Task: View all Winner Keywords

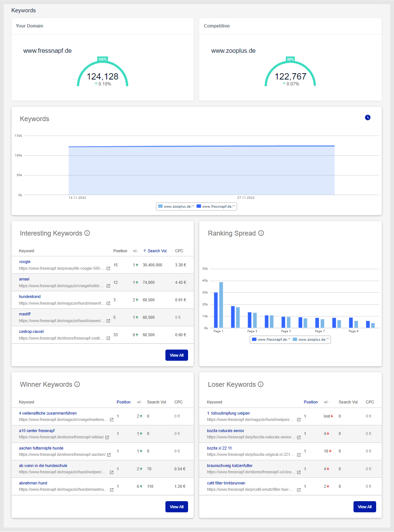Action: (x=177, y=507)
